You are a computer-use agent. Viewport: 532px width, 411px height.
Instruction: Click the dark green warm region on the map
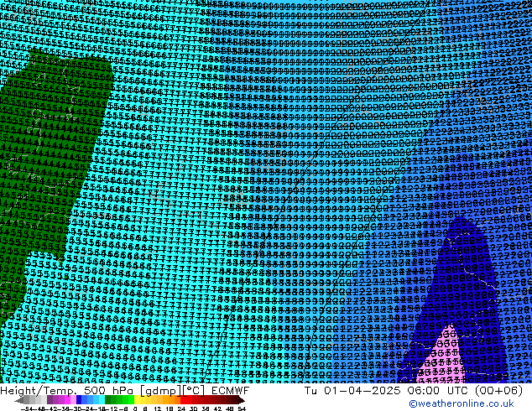(x=51, y=153)
